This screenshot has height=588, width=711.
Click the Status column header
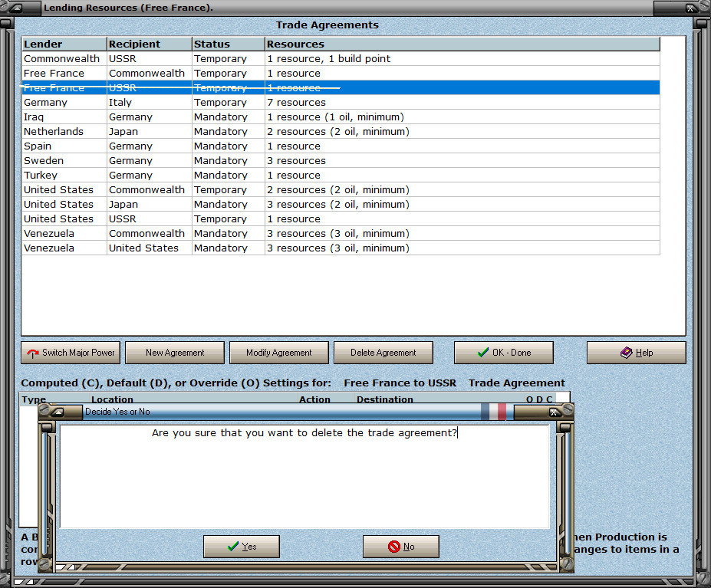[228, 44]
